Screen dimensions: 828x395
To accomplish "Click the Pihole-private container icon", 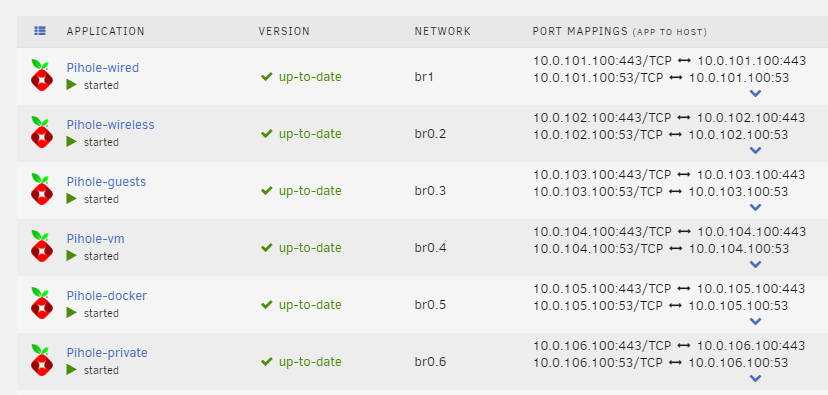I will (42, 360).
